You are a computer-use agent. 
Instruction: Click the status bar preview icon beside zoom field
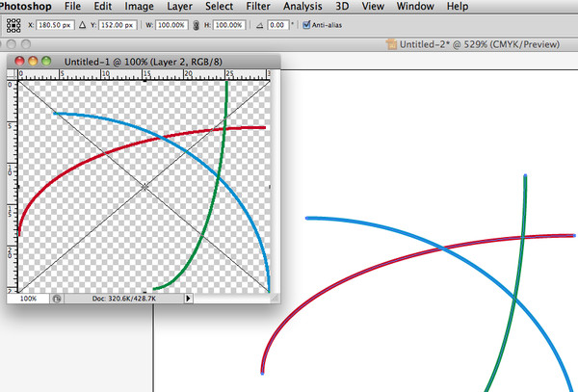pos(57,299)
